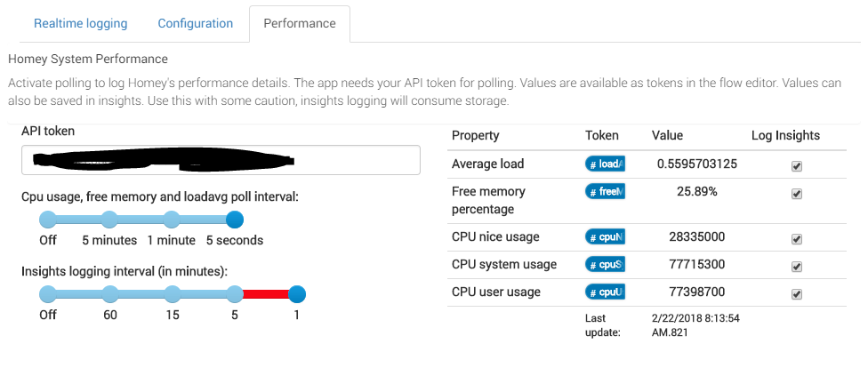868x368 pixels.
Task: Click inside the API token field
Action: (221, 161)
